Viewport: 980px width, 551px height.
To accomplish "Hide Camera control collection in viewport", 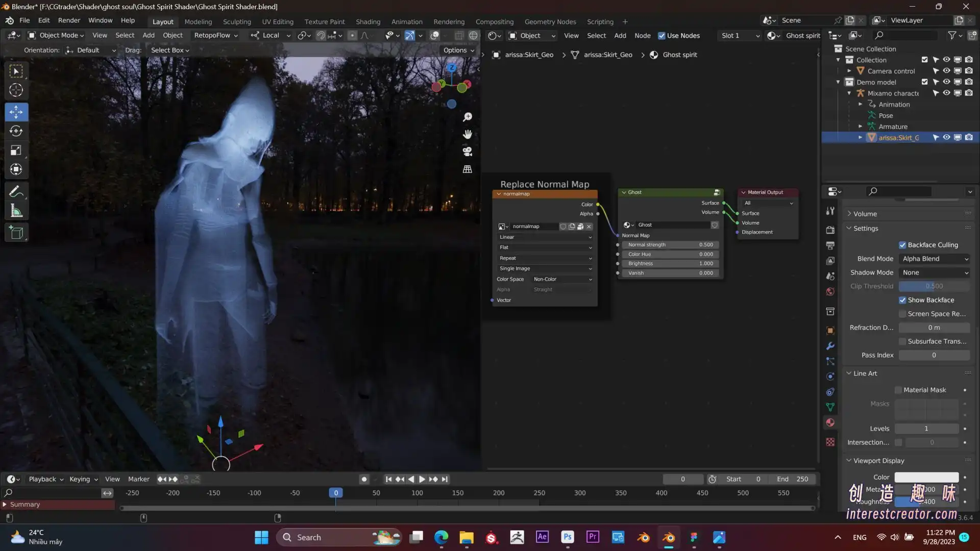I will (x=946, y=71).
